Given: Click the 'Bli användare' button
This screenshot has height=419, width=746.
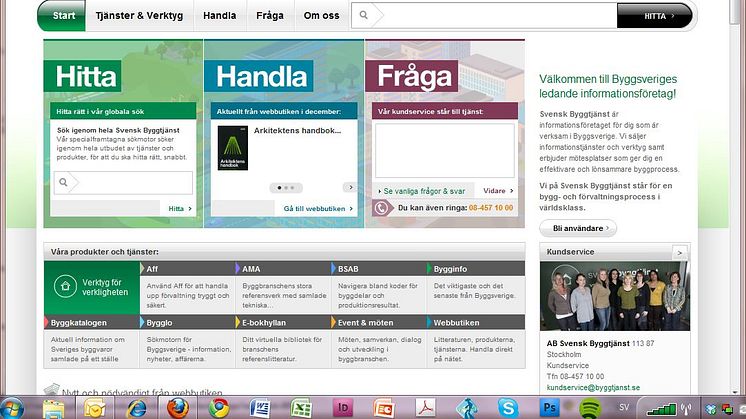Looking at the screenshot, I should (578, 228).
